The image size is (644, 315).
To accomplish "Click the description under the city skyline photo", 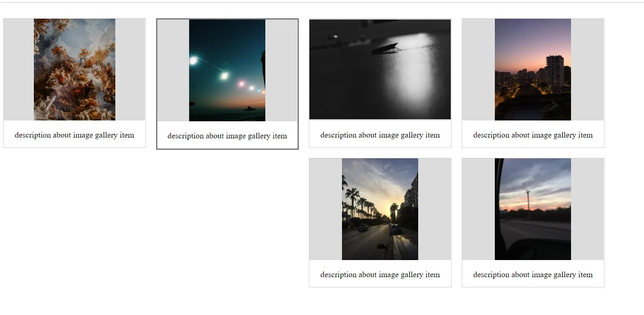I will [x=533, y=135].
